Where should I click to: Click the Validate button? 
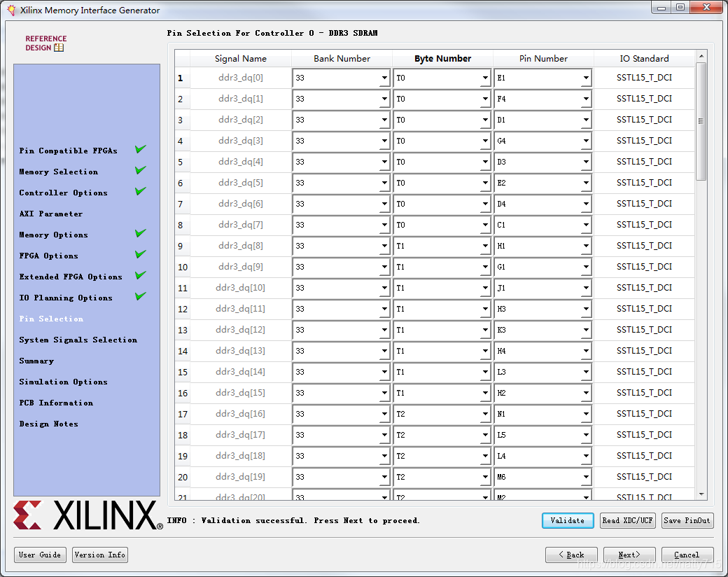click(568, 521)
